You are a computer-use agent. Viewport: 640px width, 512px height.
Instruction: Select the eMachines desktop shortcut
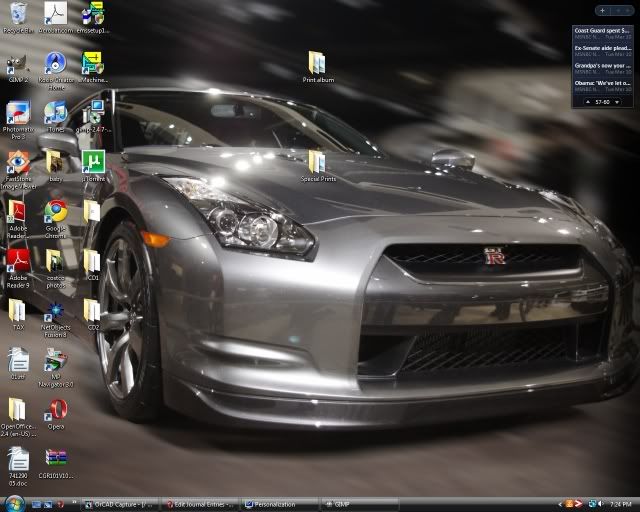coord(93,67)
